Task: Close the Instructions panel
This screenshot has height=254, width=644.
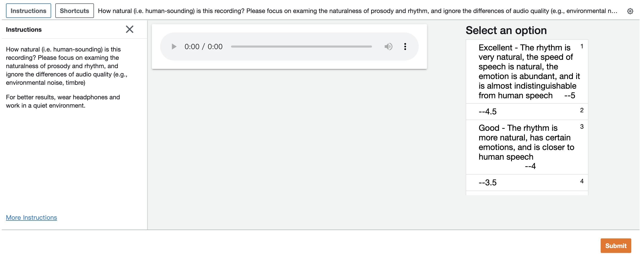Action: [130, 29]
